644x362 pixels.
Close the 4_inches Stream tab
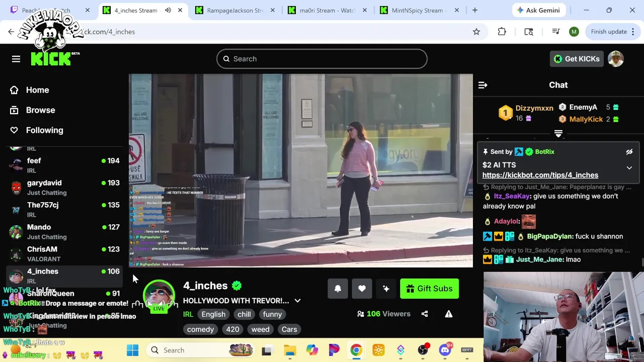pos(180,10)
